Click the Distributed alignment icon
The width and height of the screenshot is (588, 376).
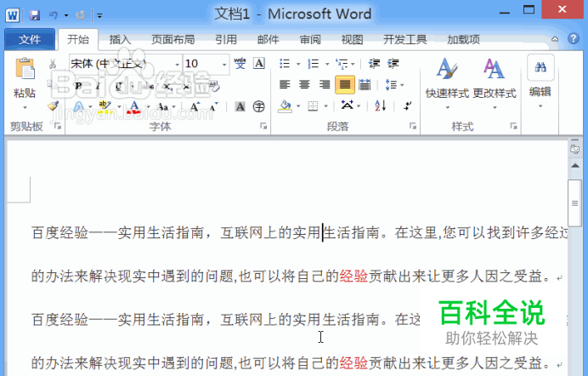pos(365,85)
